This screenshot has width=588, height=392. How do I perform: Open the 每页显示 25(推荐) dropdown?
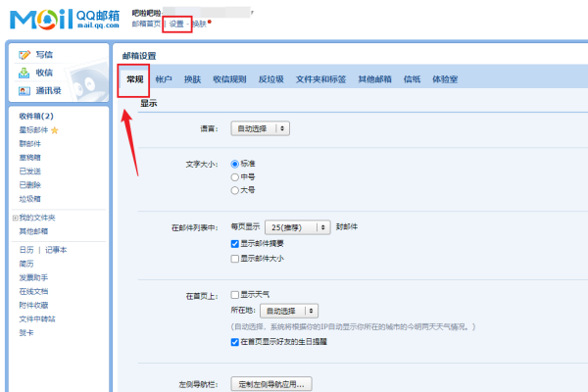(297, 227)
